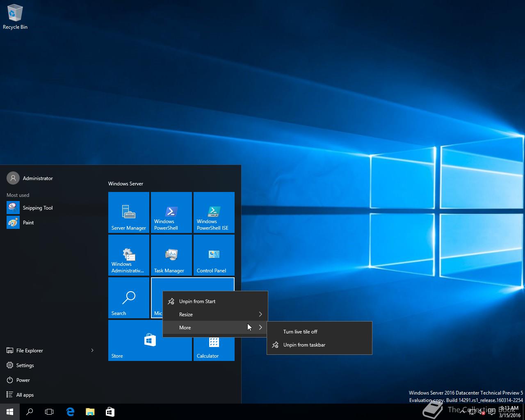
Task: Expand the Resize submenu arrow
Action: click(260, 315)
